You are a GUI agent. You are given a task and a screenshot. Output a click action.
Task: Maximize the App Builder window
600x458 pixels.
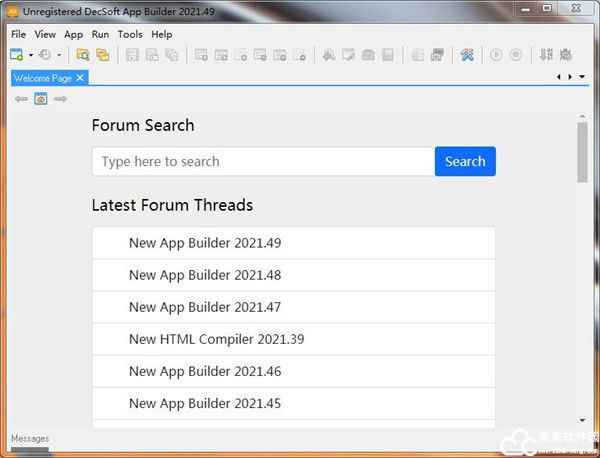[547, 8]
